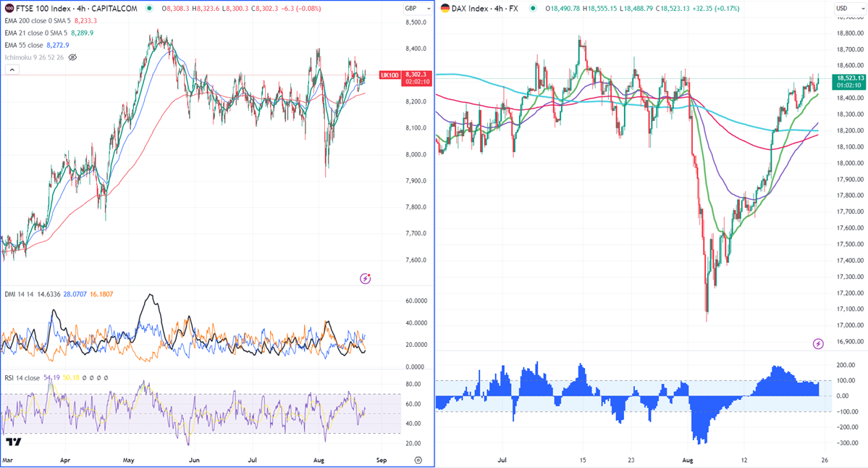Click the 23 date label on DAX time axis
868x468 pixels.
[631, 460]
